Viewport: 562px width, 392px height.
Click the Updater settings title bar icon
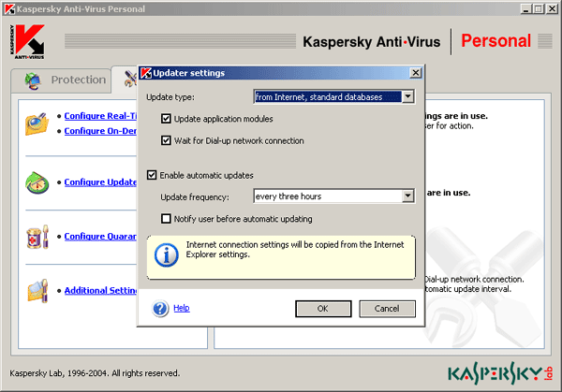(x=146, y=73)
